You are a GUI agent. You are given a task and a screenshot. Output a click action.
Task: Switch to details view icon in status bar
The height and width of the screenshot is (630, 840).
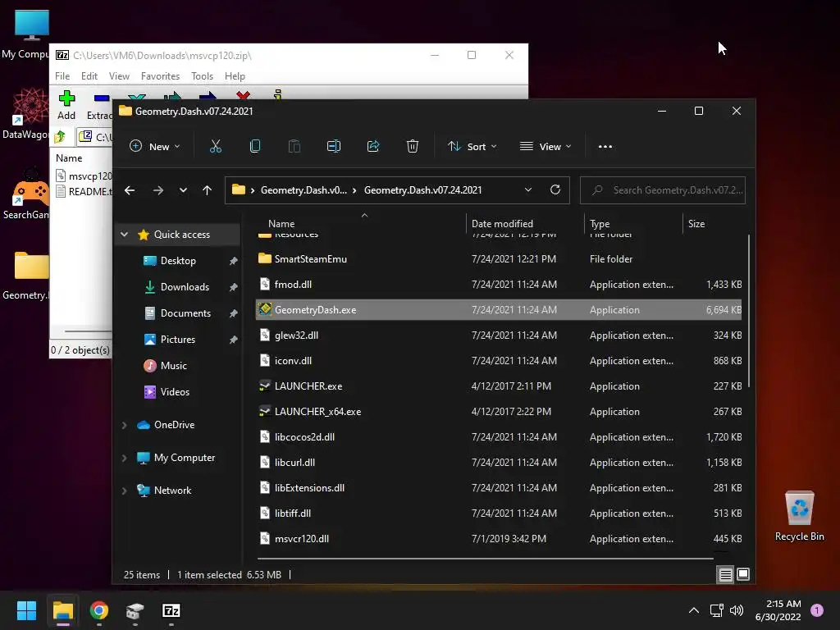[725, 575]
